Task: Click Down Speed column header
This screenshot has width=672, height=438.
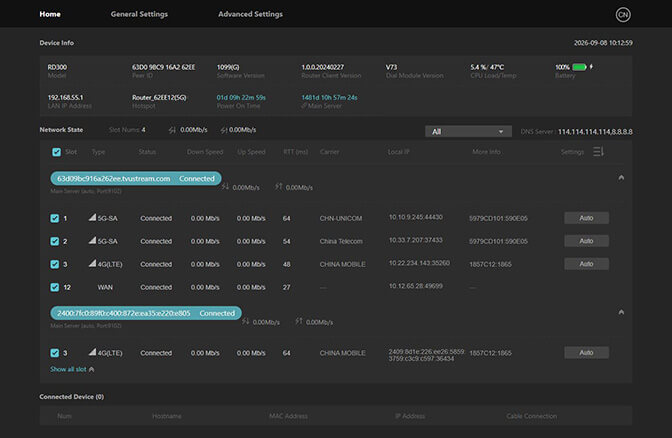Action: point(205,152)
